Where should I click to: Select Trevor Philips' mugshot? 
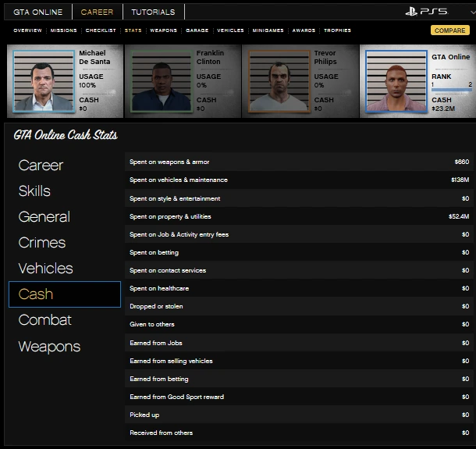[x=279, y=81]
